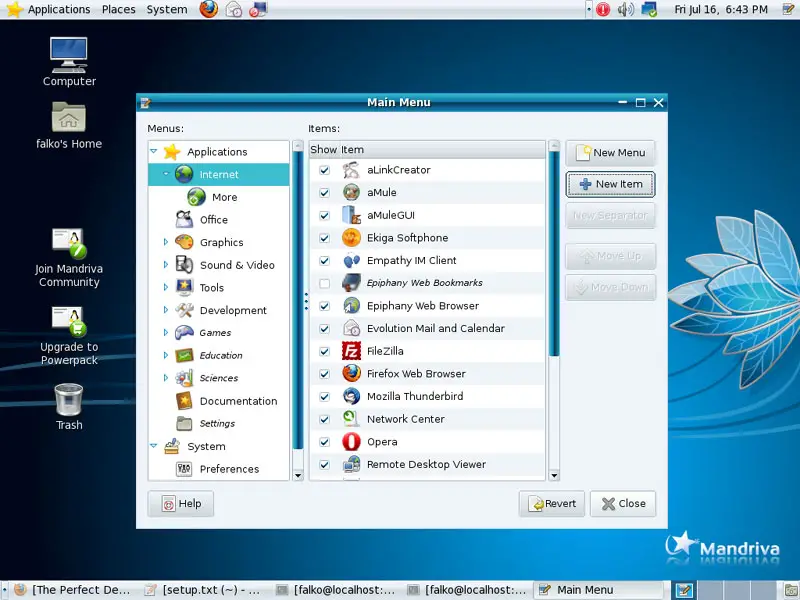Toggle the Remote Desktop Viewer checkbox
Image resolution: width=800 pixels, height=600 pixels.
pos(324,465)
